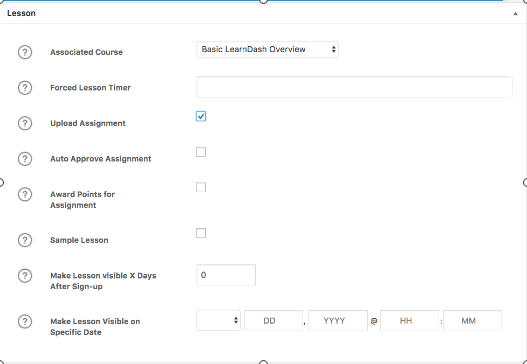Click the DD day input field

273,321
